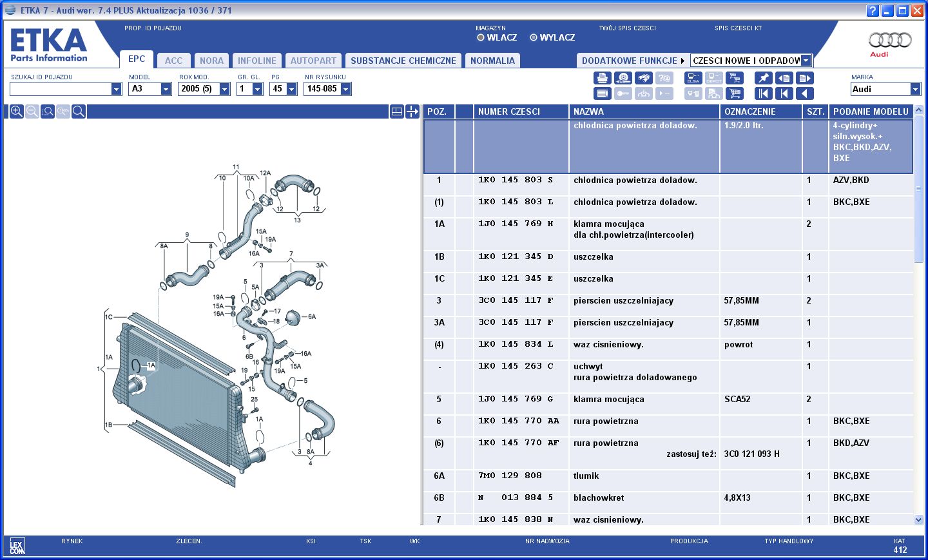The height and width of the screenshot is (560, 928).
Task: Click the LexCom logo in status bar
Action: tap(17, 546)
